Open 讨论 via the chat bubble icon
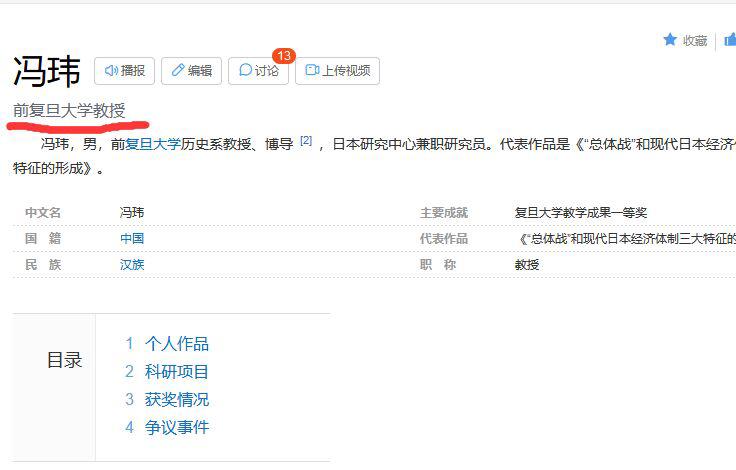 pos(246,71)
